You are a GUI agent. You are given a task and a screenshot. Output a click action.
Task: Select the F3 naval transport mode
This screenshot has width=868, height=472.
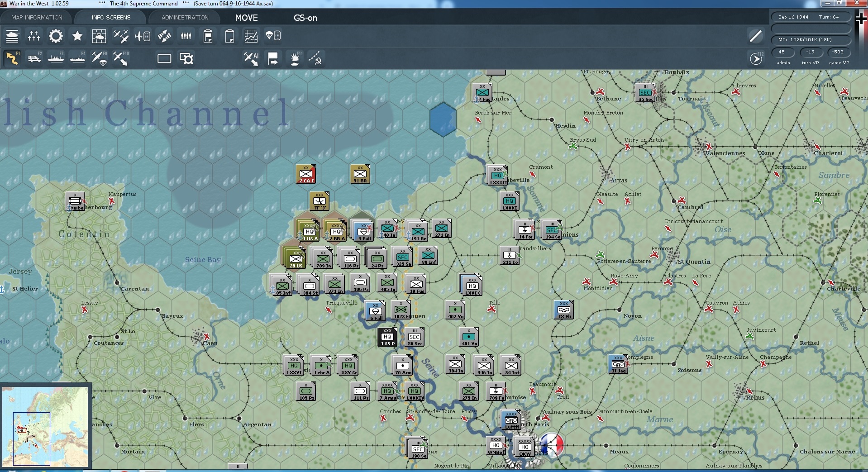[x=56, y=58]
